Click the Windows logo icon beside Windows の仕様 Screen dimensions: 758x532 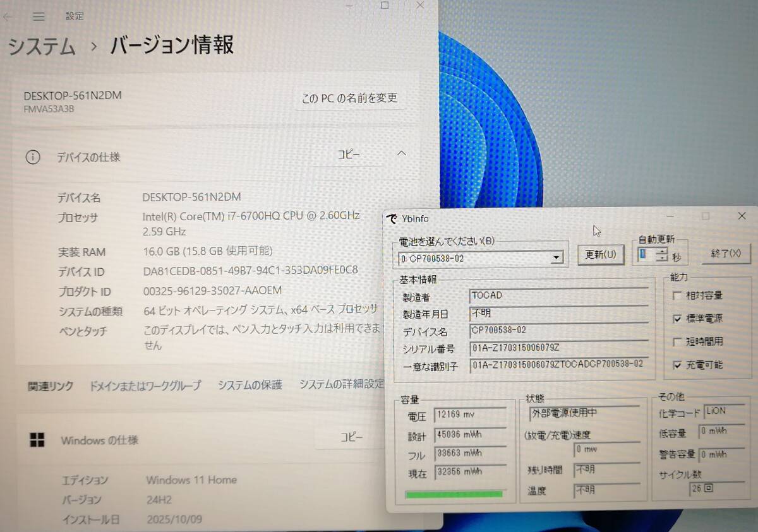coord(37,440)
